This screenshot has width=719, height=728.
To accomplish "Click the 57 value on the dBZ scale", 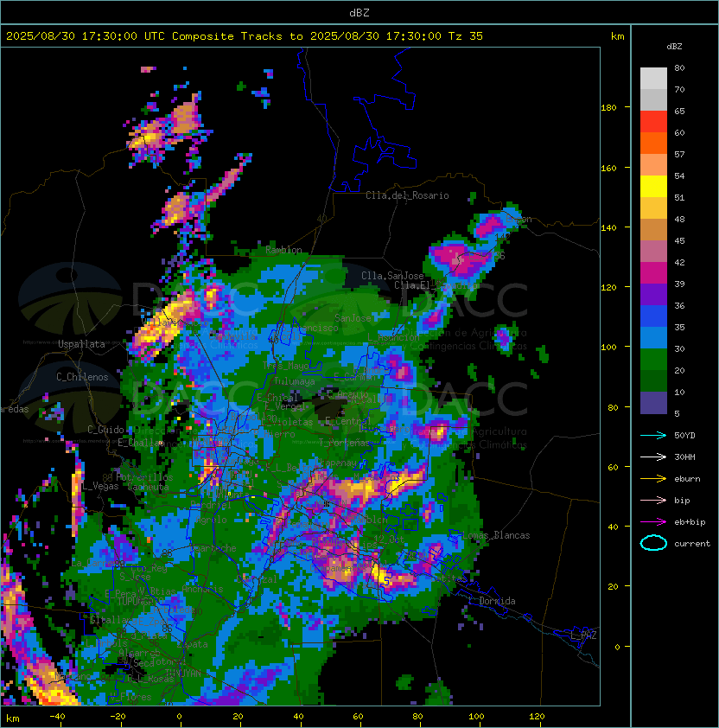I will coord(679,154).
